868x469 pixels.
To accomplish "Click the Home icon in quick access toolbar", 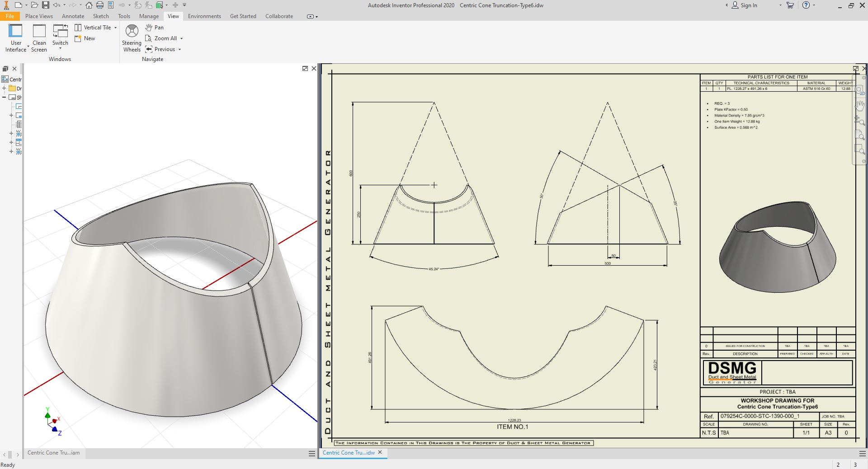I will (89, 5).
